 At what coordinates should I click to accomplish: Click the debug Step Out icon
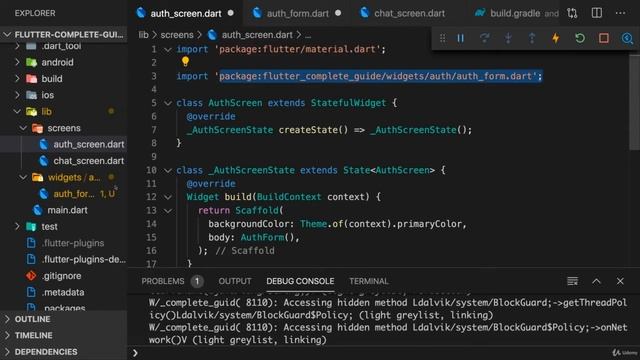coord(532,38)
